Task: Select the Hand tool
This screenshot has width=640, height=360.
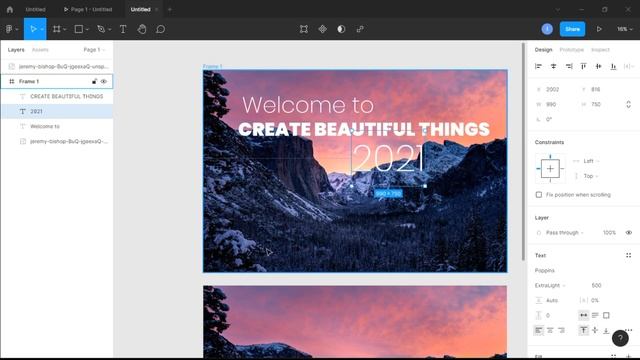Action: click(142, 29)
